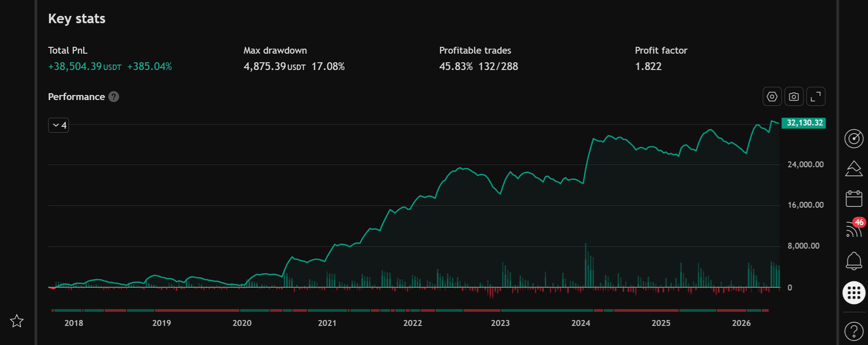Viewport: 868px width, 345px height.
Task: Open the Performance help question mark
Action: pyautogui.click(x=114, y=97)
